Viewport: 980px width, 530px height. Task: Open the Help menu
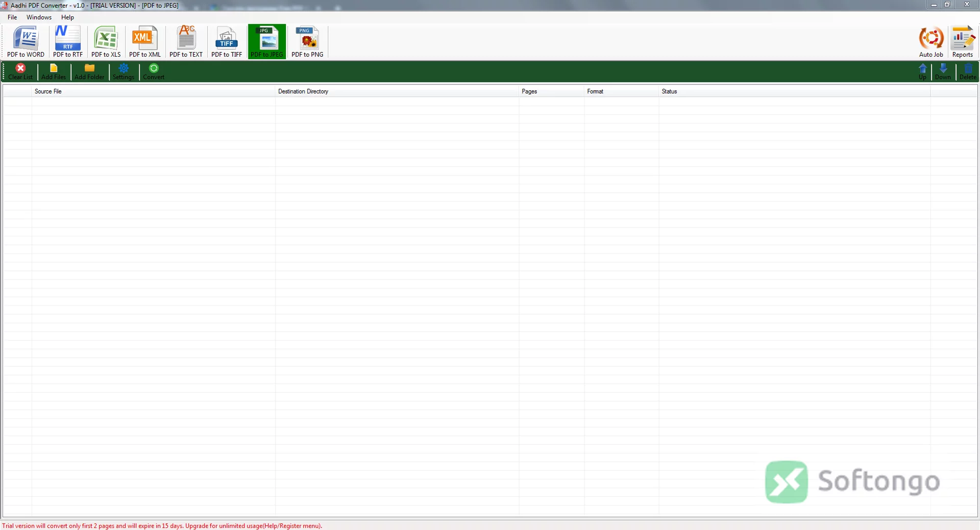pos(67,17)
